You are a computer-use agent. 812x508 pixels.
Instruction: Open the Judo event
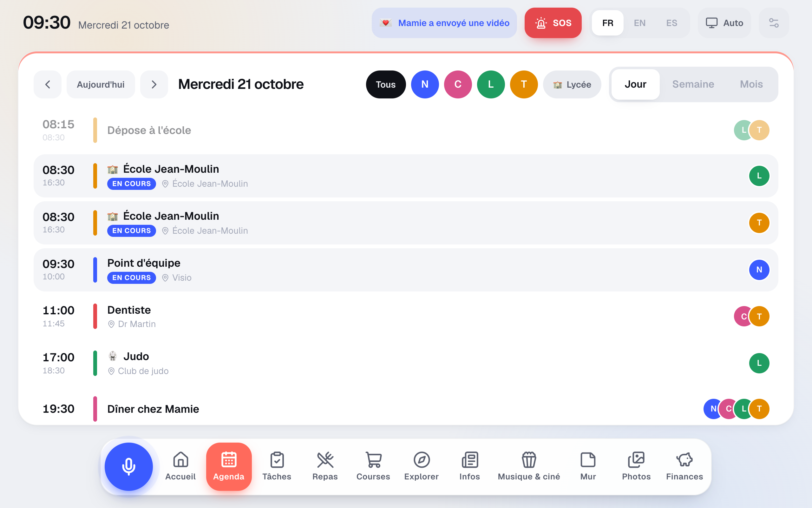coord(406,363)
